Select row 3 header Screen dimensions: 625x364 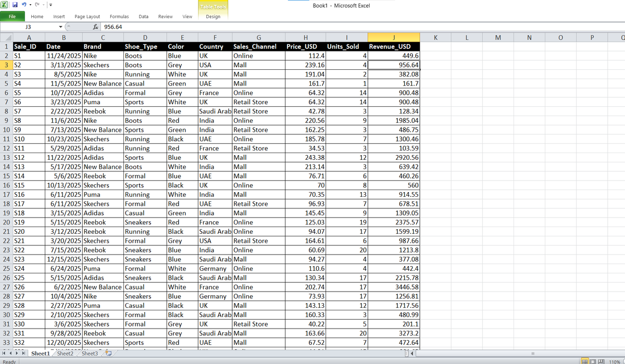6,65
